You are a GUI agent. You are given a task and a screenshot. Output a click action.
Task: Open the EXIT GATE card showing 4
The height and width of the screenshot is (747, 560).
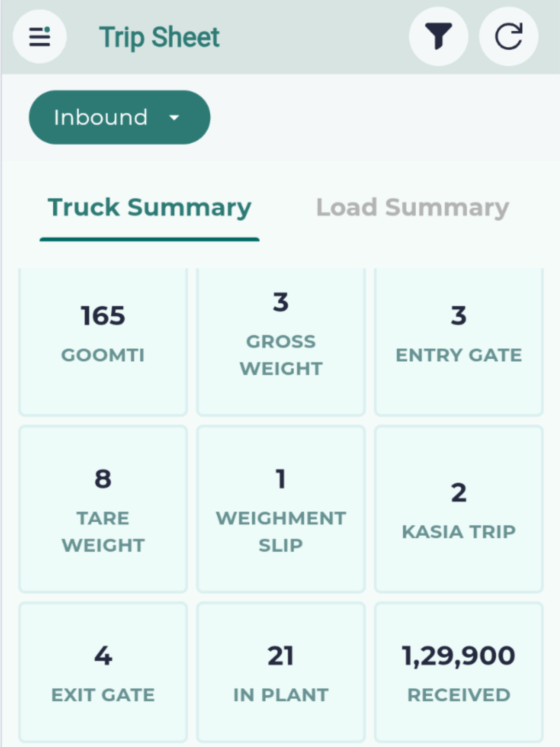(103, 673)
